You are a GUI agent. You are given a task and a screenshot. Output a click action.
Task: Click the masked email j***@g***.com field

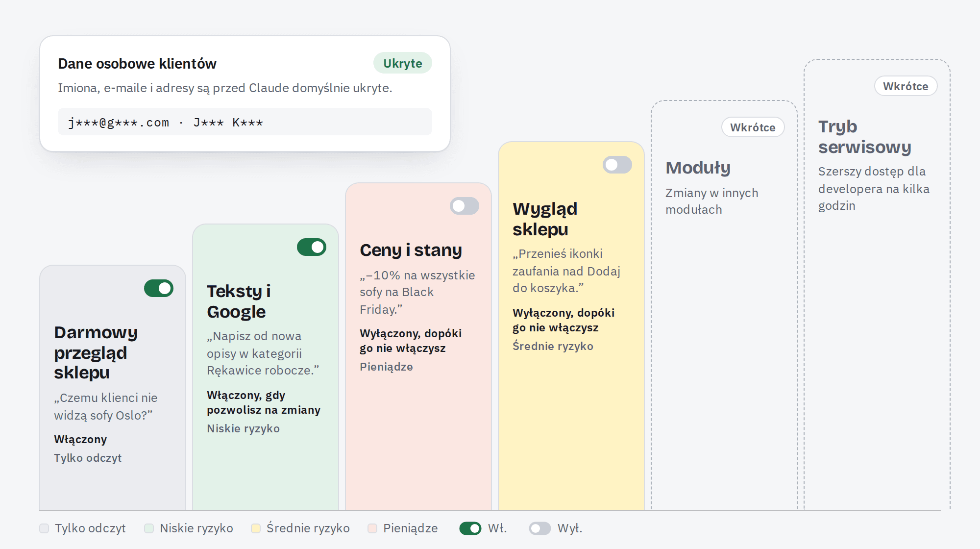(x=245, y=122)
